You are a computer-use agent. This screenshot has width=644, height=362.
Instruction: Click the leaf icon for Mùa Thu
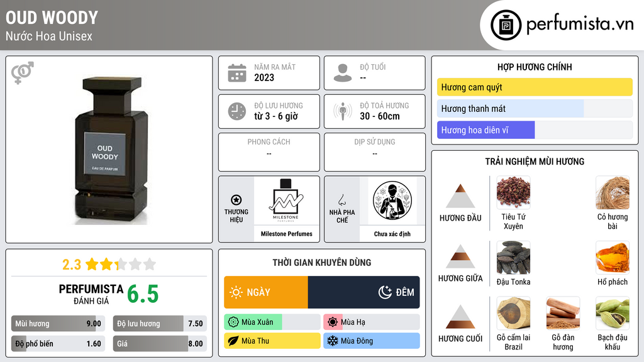233,341
